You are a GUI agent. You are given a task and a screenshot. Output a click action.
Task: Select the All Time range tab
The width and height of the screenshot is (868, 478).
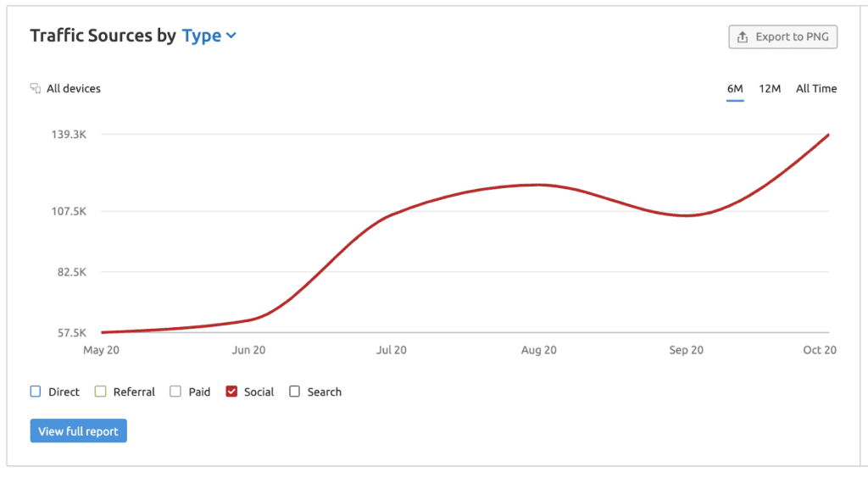[816, 88]
